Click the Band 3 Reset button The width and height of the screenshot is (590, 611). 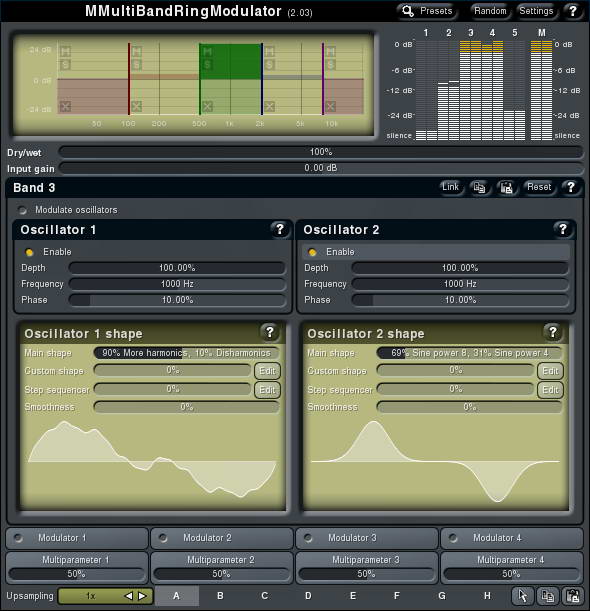pyautogui.click(x=539, y=187)
